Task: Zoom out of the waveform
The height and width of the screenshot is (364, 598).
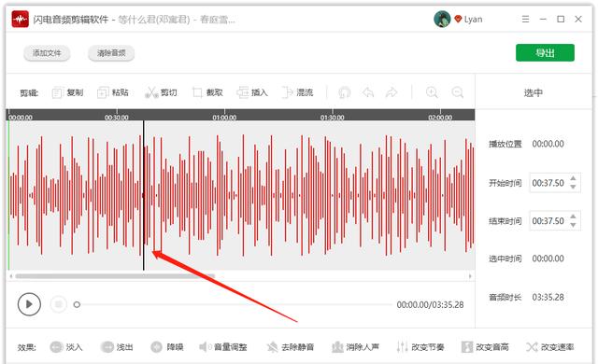Action: tap(457, 92)
